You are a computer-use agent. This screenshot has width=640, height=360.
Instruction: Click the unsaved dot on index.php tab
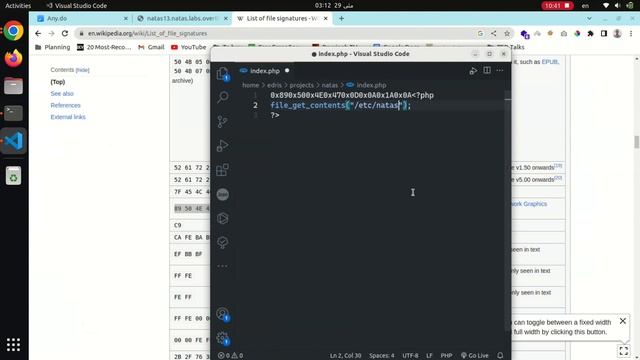(287, 71)
